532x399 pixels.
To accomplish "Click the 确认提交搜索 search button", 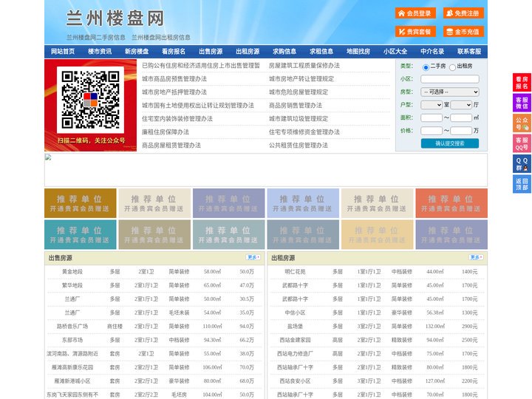I will click(450, 143).
